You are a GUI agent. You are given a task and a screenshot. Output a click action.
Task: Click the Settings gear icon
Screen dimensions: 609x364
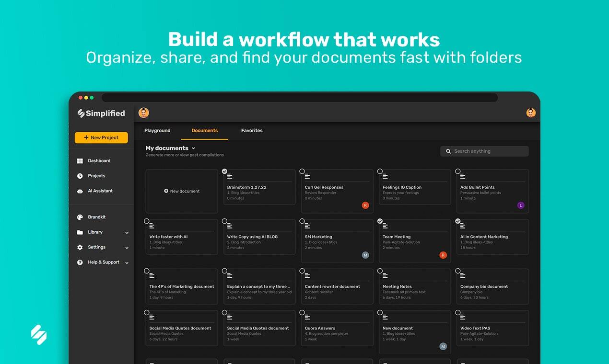pyautogui.click(x=80, y=247)
